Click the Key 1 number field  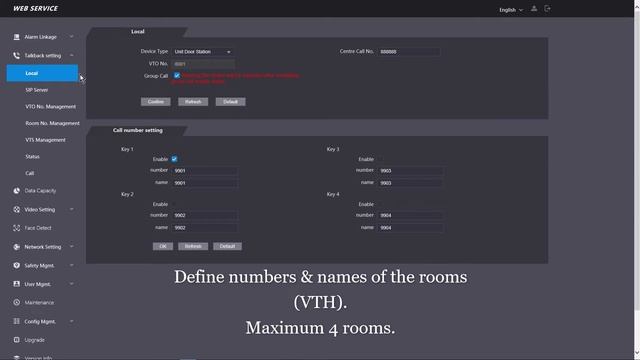[x=205, y=171]
